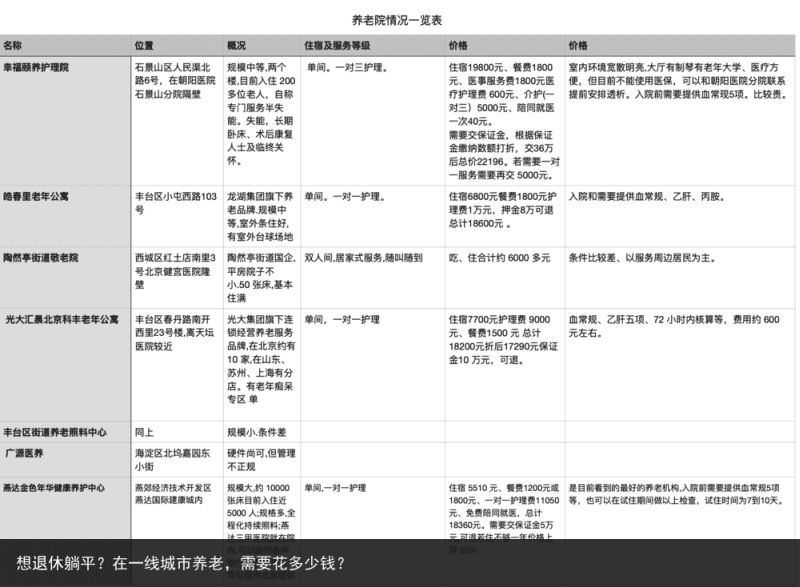Click the overview starting 规模中等,两个楼
The image size is (800, 587).
(261, 114)
